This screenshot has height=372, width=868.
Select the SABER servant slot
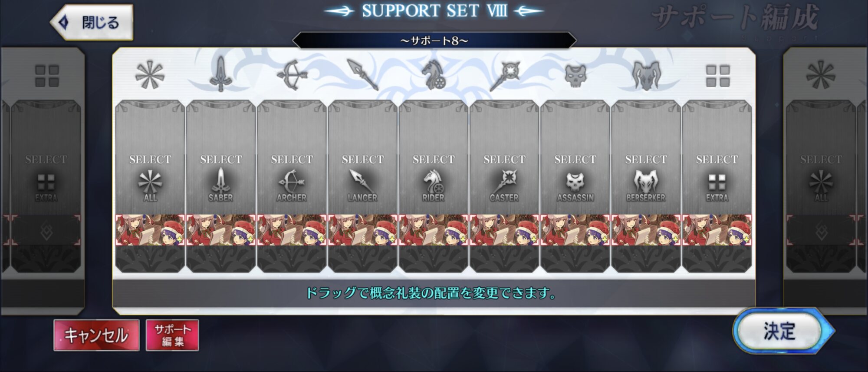(221, 158)
